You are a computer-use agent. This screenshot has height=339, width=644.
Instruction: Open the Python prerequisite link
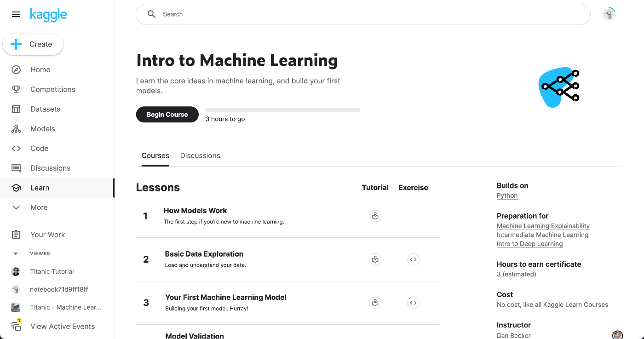(x=507, y=195)
